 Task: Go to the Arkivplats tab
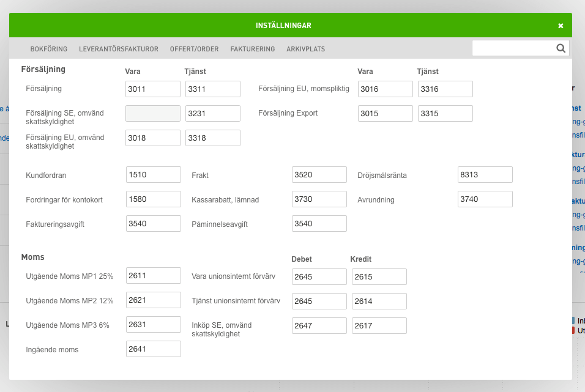[305, 49]
